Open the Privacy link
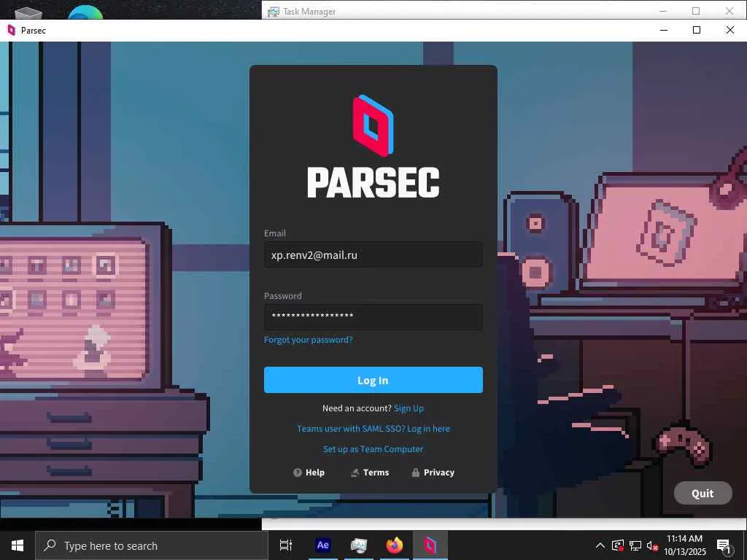 pyautogui.click(x=433, y=472)
